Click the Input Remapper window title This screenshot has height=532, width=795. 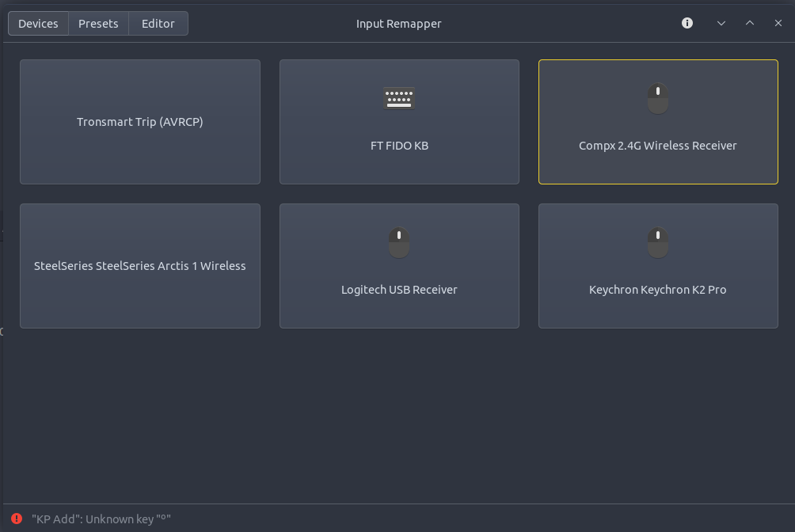click(x=398, y=24)
